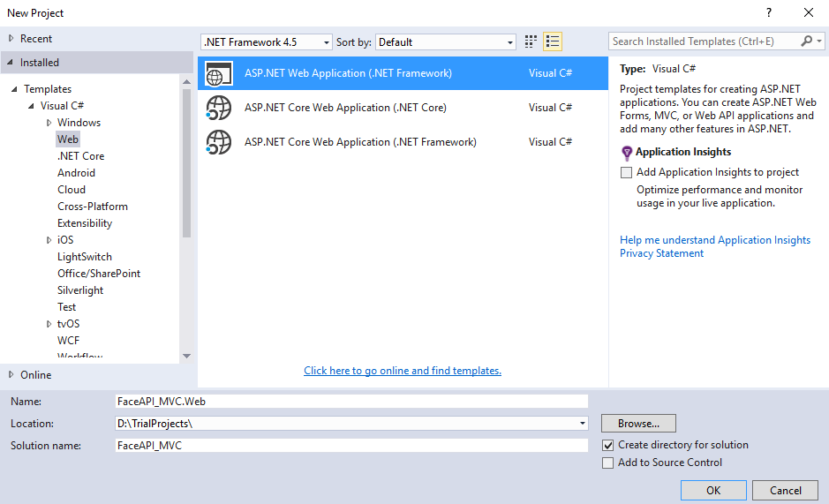Select the Windows category label
Screen dimensions: 829x504
pos(79,123)
